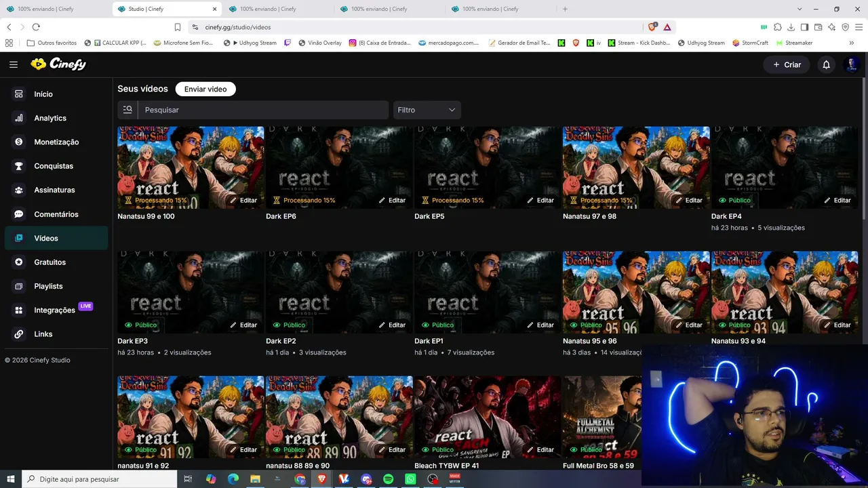Open Nanatsu 97 e 98 thumbnail
This screenshot has height=488, width=868.
coord(636,167)
